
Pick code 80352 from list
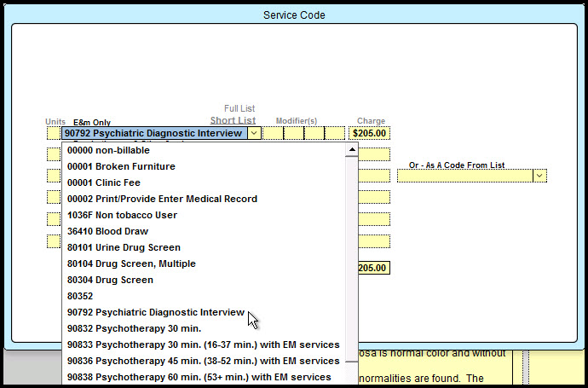[80, 296]
